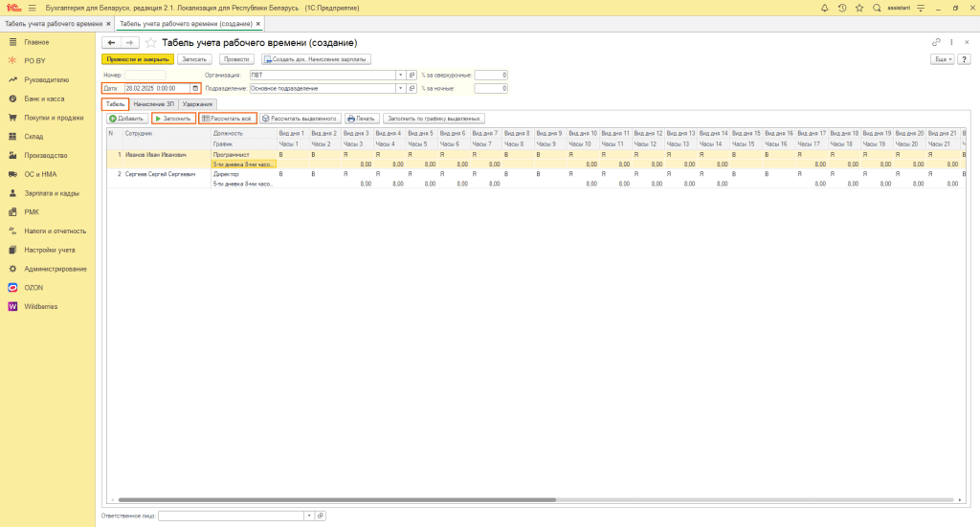Click the horizontal scrollbar of table
Image resolution: width=980 pixels, height=527 pixels.
click(337, 499)
